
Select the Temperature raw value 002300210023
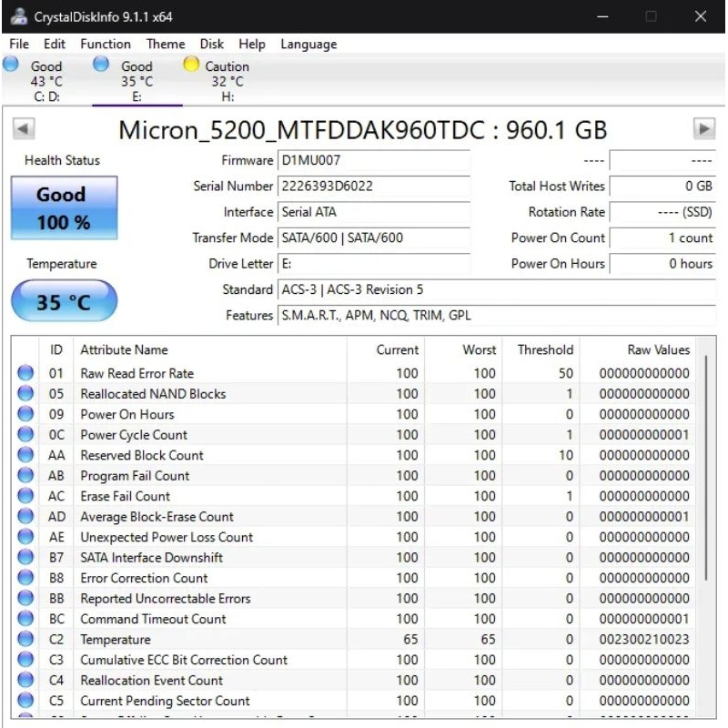[x=644, y=640]
